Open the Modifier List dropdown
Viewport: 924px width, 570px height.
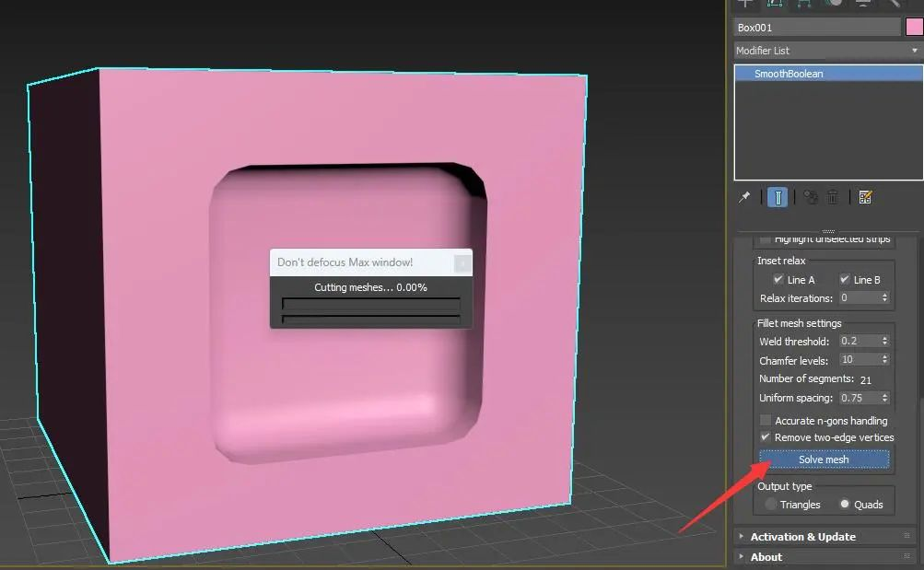(827, 51)
